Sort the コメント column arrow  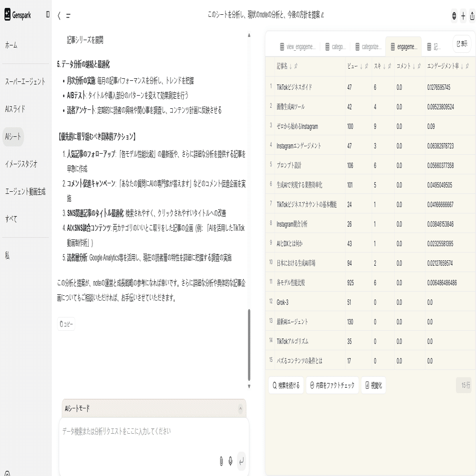click(x=414, y=66)
